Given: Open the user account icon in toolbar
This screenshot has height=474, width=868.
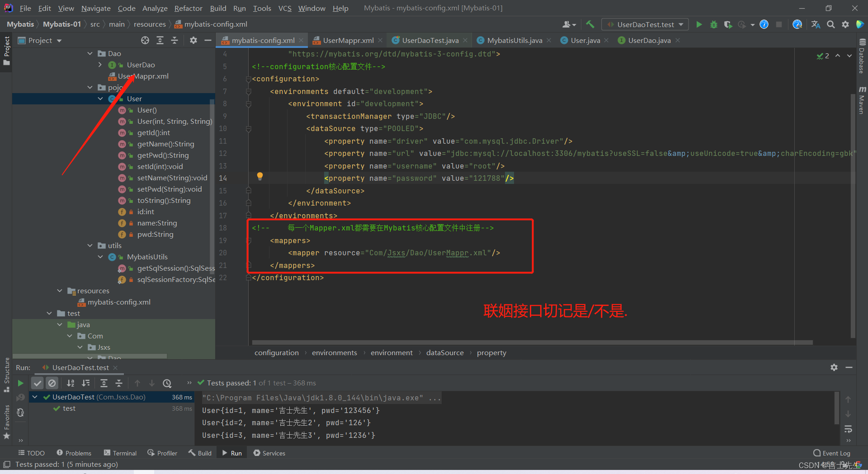Looking at the screenshot, I should [569, 24].
